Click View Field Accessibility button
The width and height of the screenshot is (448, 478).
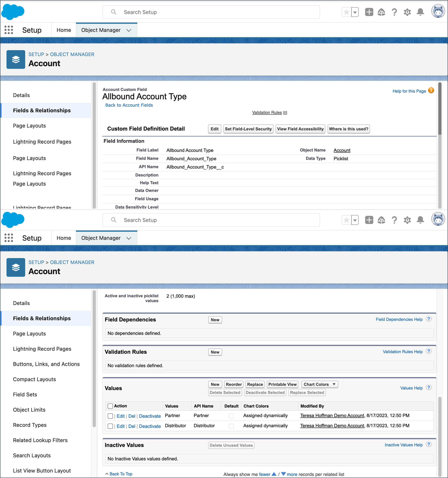(300, 129)
